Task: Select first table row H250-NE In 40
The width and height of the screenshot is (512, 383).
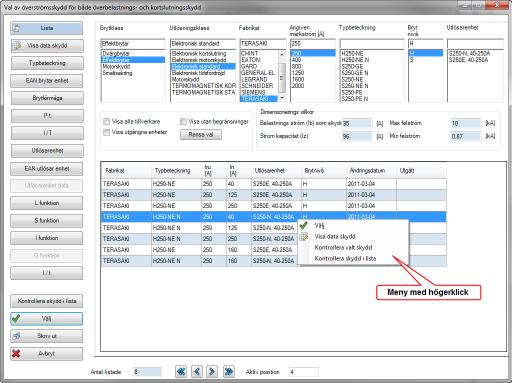Action: tap(273, 184)
